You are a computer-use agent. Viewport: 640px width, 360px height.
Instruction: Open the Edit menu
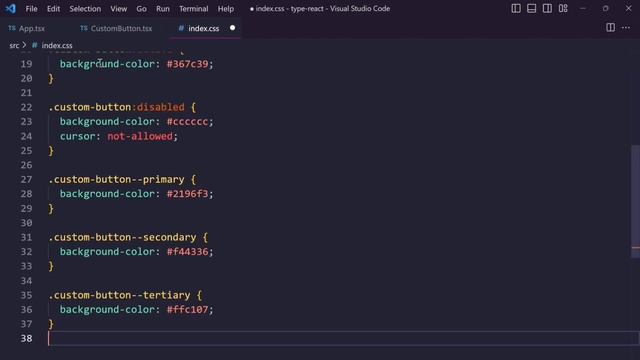pyautogui.click(x=53, y=9)
